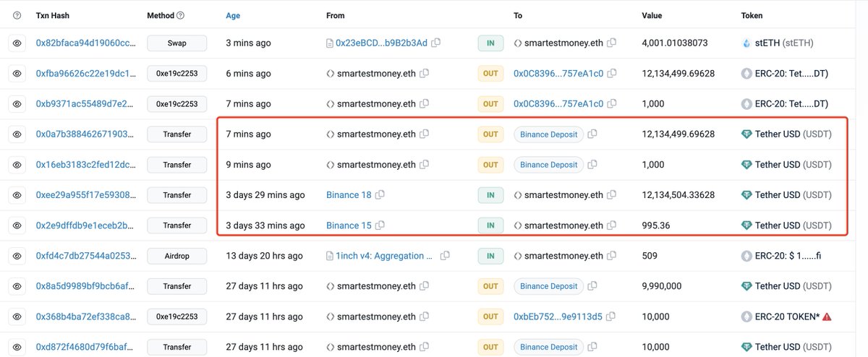
Task: Preview transaction 0xfd4c7db27544a0253 with eye icon
Action: [x=17, y=256]
